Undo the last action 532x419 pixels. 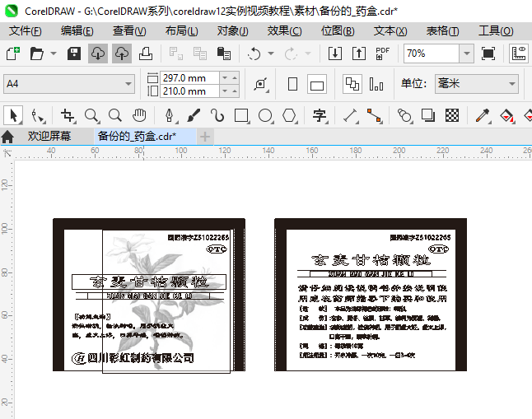tap(254, 54)
